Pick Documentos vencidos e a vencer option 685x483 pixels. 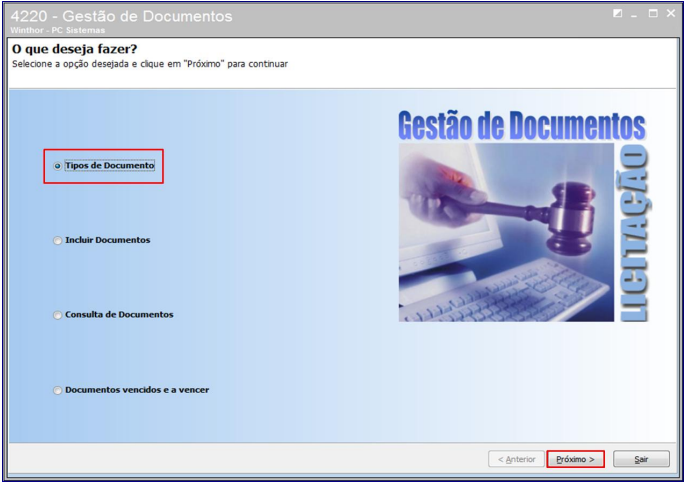click(131, 390)
